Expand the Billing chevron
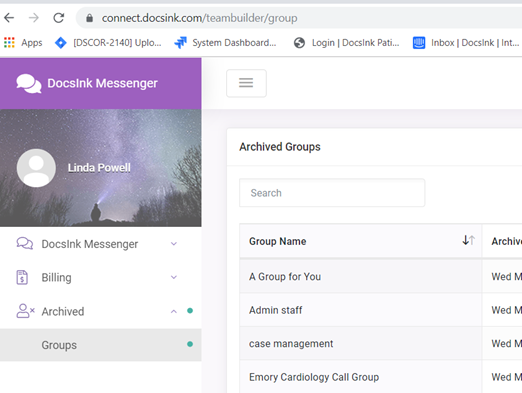Image resolution: width=522 pixels, height=393 pixels. [x=174, y=277]
